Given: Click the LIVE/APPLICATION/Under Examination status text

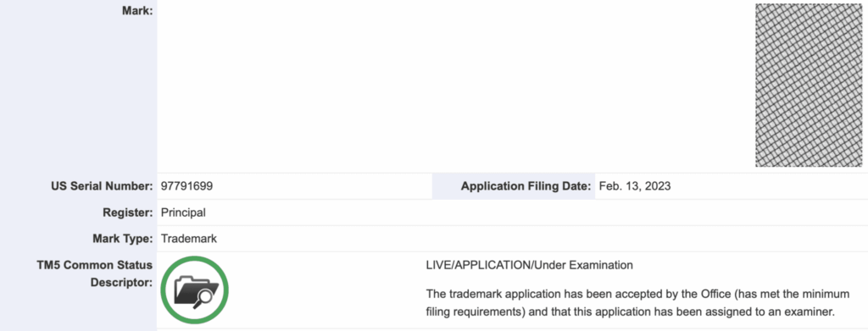Looking at the screenshot, I should pyautogui.click(x=529, y=265).
